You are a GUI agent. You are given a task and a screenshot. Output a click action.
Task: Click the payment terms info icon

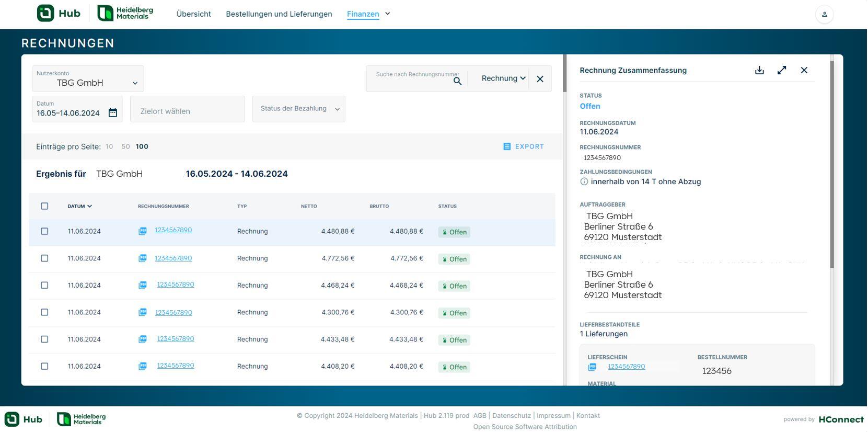[x=584, y=181]
